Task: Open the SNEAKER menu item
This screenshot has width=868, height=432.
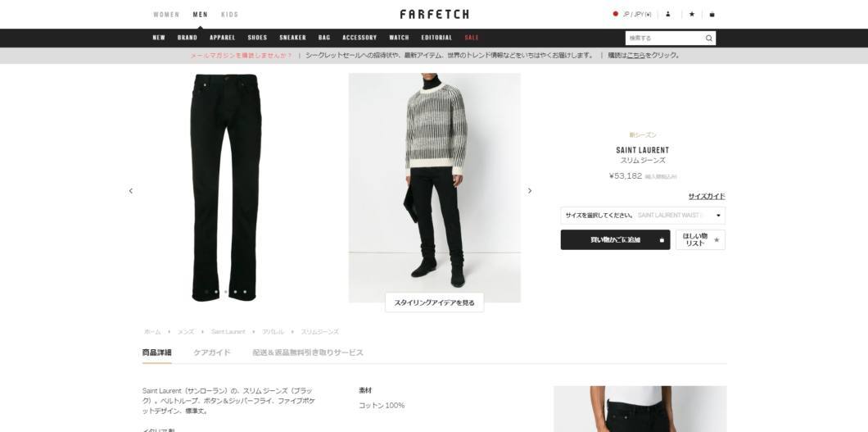Action: click(x=292, y=38)
